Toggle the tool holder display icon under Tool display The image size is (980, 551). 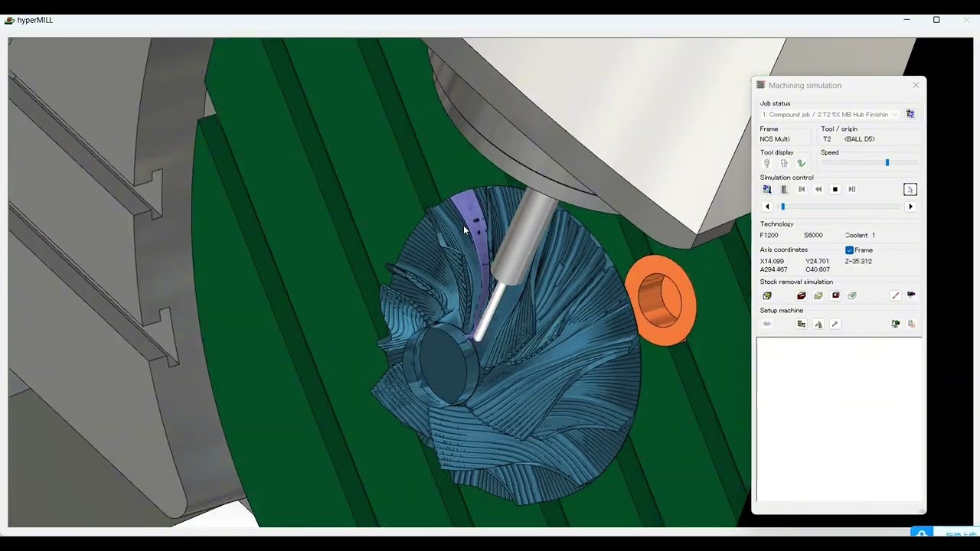[x=784, y=163]
